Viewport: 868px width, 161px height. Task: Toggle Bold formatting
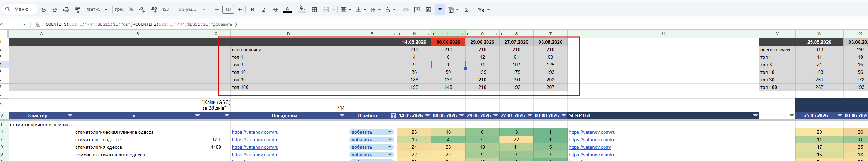(253, 10)
